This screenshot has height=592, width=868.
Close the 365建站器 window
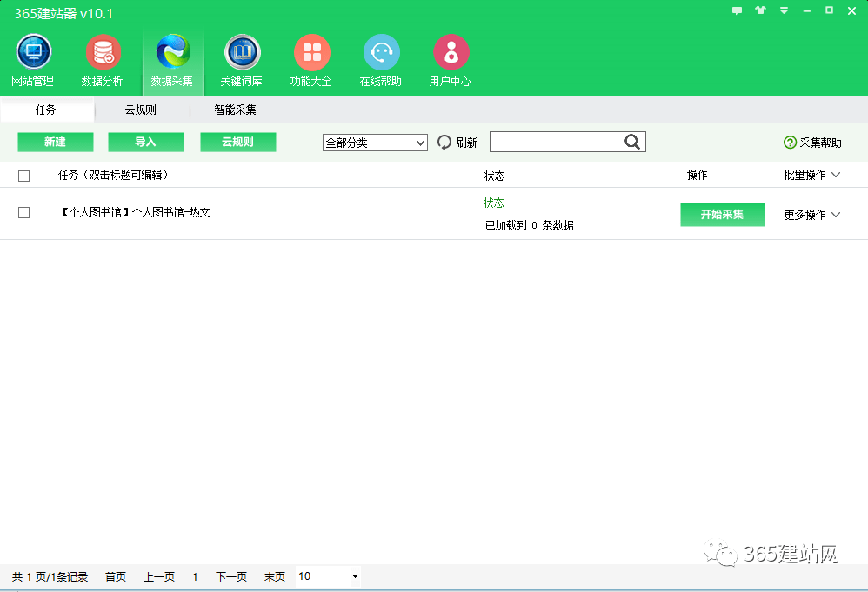pos(852,10)
